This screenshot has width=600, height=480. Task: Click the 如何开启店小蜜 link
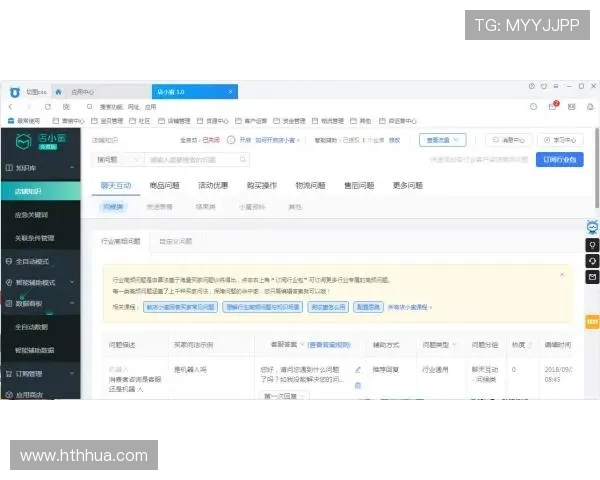(x=277, y=140)
